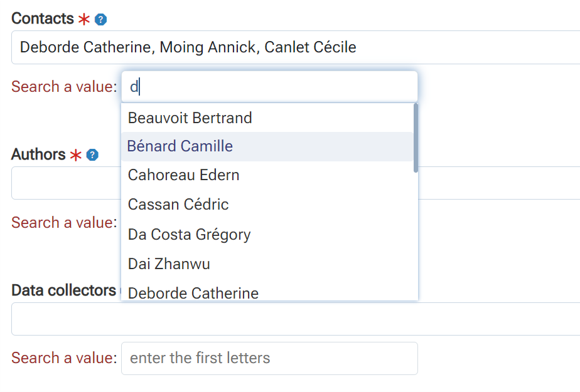The height and width of the screenshot is (392, 580).
Task: Select Dai Zhanwu from suggestions
Action: 267,264
